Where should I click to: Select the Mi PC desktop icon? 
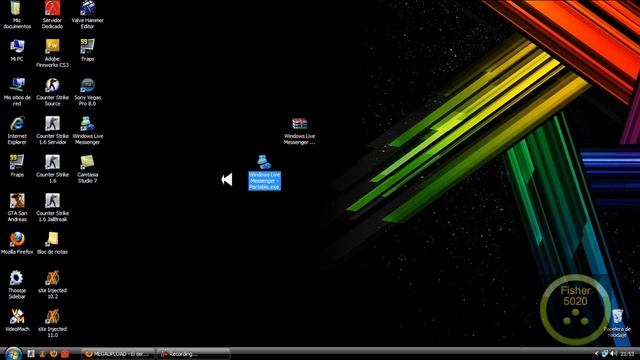[17, 51]
